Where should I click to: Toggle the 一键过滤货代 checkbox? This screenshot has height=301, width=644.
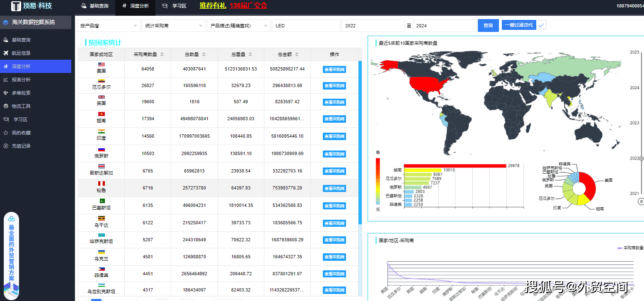click(541, 25)
